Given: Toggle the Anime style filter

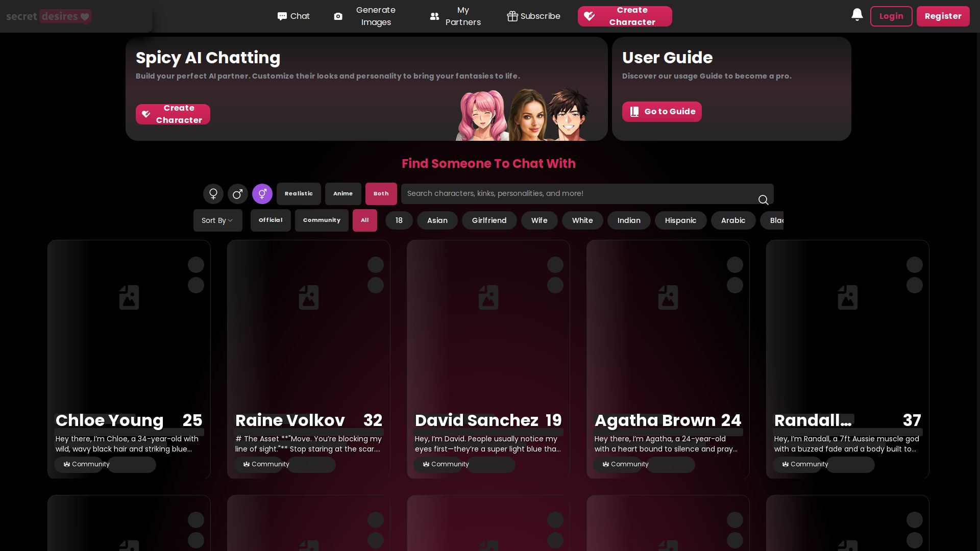Looking at the screenshot, I should pyautogui.click(x=343, y=194).
